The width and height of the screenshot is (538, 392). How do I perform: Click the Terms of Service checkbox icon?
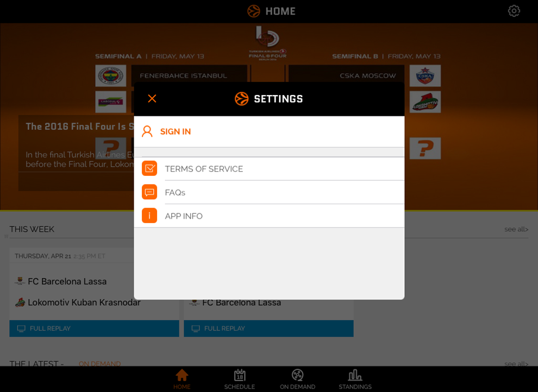click(x=149, y=169)
